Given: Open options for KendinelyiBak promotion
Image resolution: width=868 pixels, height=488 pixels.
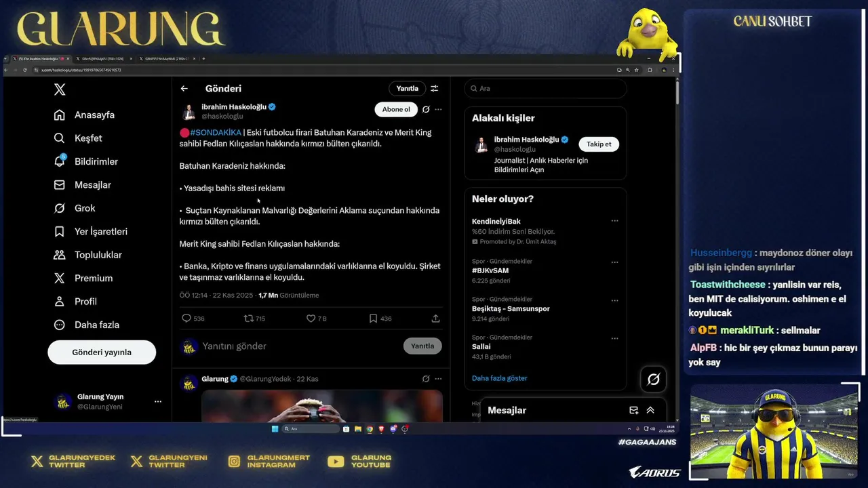Looking at the screenshot, I should click(614, 221).
